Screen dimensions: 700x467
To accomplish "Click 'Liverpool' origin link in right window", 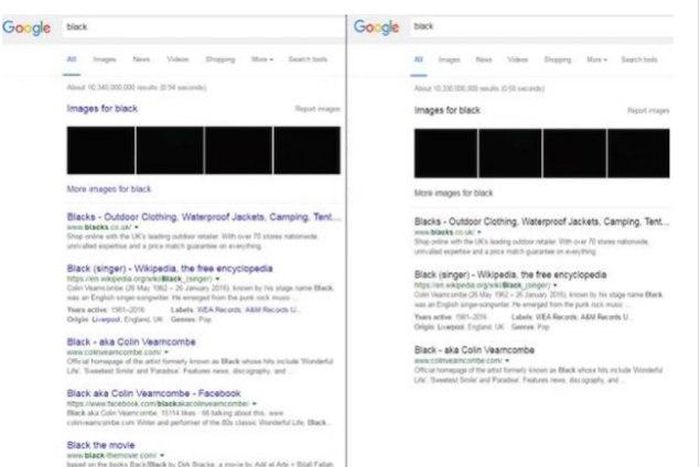I will pyautogui.click(x=450, y=327).
